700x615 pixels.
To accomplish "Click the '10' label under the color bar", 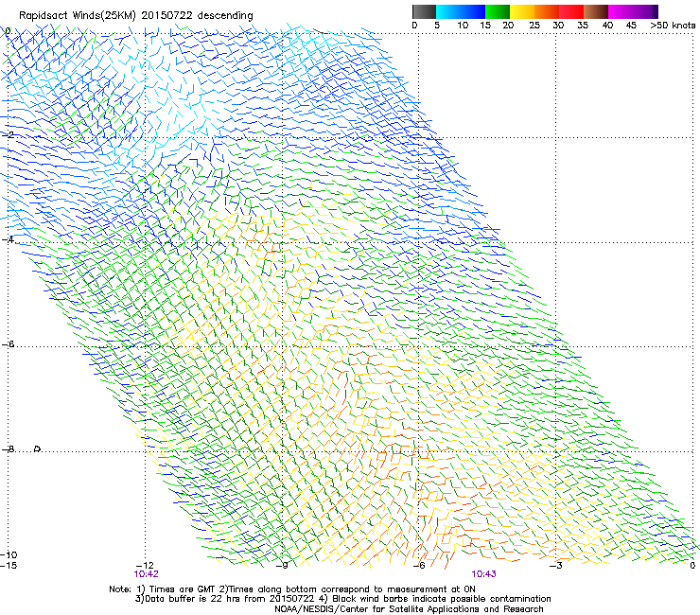I will pos(463,26).
